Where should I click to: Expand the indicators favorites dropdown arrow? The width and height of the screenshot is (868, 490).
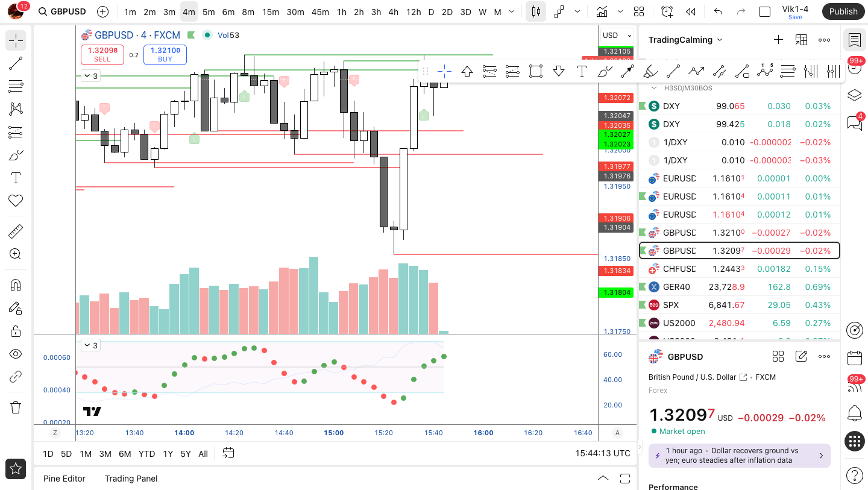pos(621,11)
